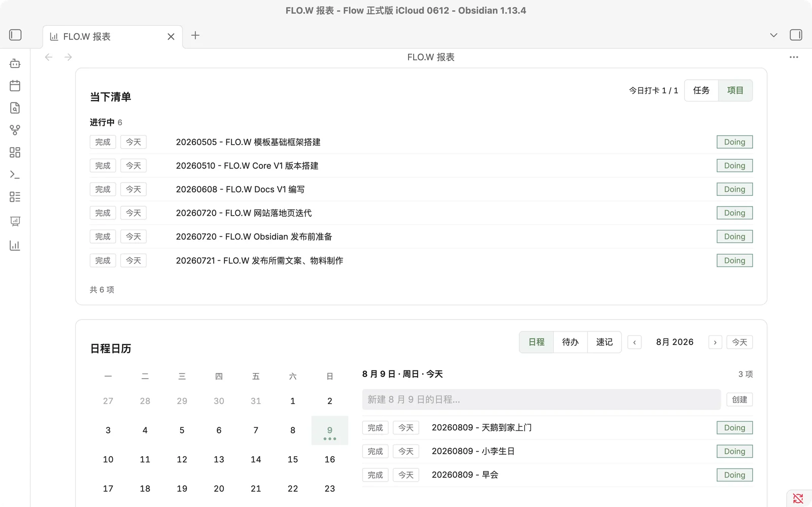Screen dimensions: 812x507
Task: Open the robot assistant ribbon icon
Action: tap(15, 63)
